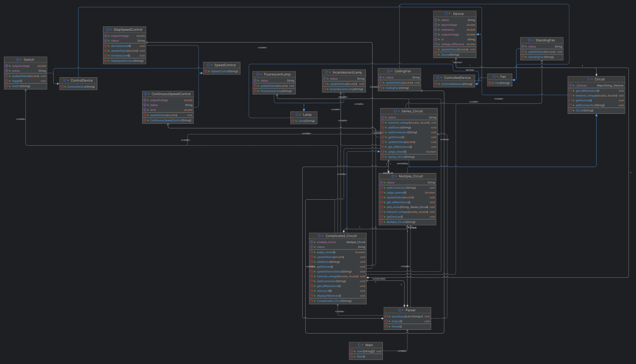Select the class icon in Circuit header
Image resolution: width=636 pixels, height=364 pixels.
tap(589, 79)
